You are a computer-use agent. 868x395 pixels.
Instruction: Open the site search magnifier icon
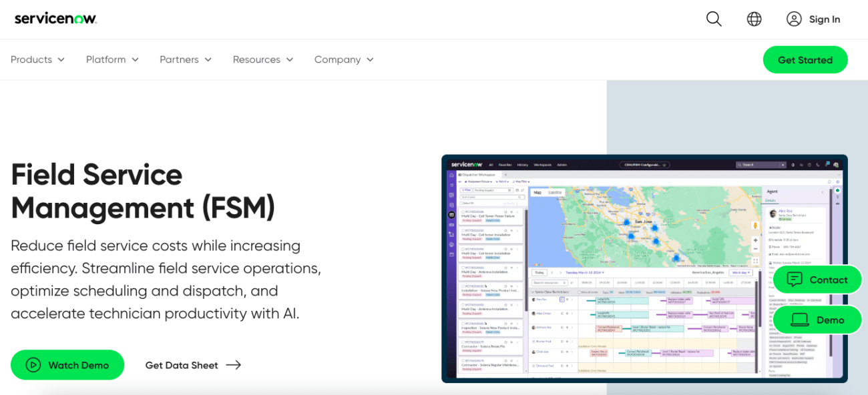tap(714, 19)
